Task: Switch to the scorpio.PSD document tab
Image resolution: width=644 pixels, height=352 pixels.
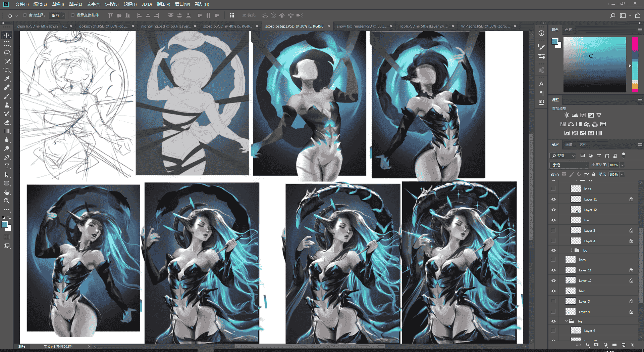Action: pyautogui.click(x=228, y=26)
